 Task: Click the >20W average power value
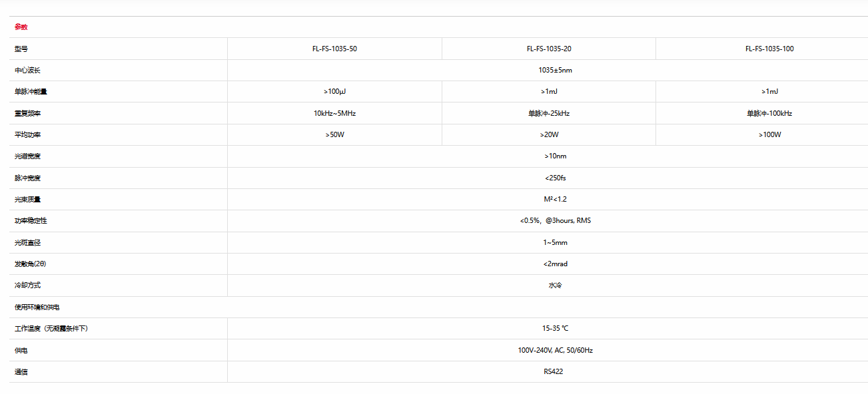click(x=549, y=135)
